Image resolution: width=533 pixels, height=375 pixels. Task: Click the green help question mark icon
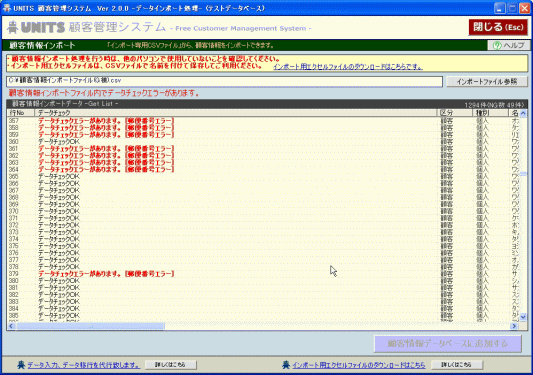coord(497,46)
